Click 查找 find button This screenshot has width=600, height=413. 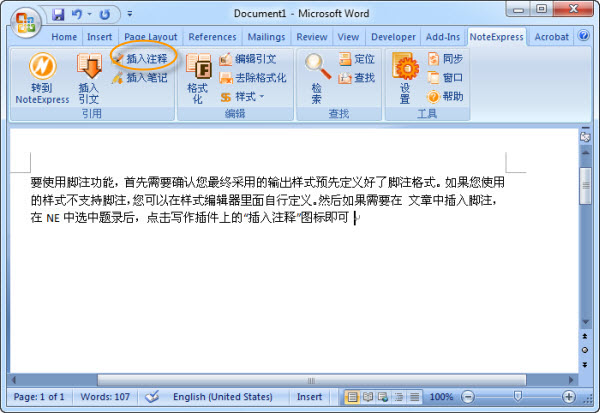pyautogui.click(x=357, y=78)
